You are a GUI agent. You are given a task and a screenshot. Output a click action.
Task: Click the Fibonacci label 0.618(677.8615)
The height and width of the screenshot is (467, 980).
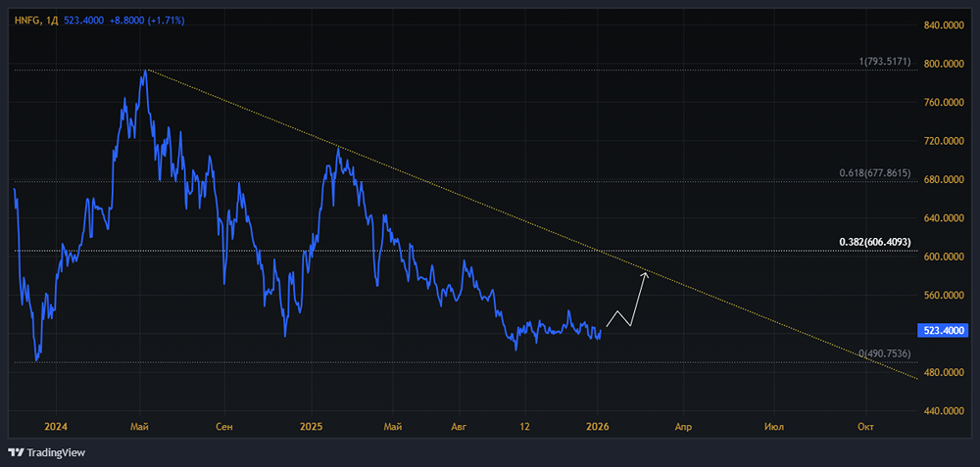point(874,173)
